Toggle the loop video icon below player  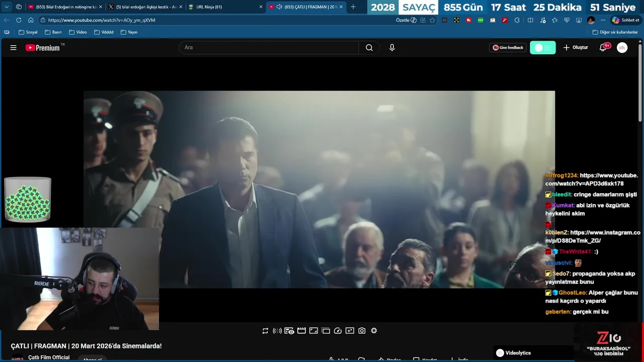click(265, 331)
